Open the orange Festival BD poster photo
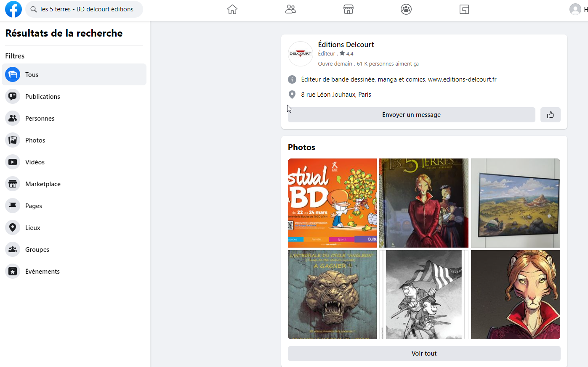Image resolution: width=588 pixels, height=367 pixels. (x=333, y=203)
